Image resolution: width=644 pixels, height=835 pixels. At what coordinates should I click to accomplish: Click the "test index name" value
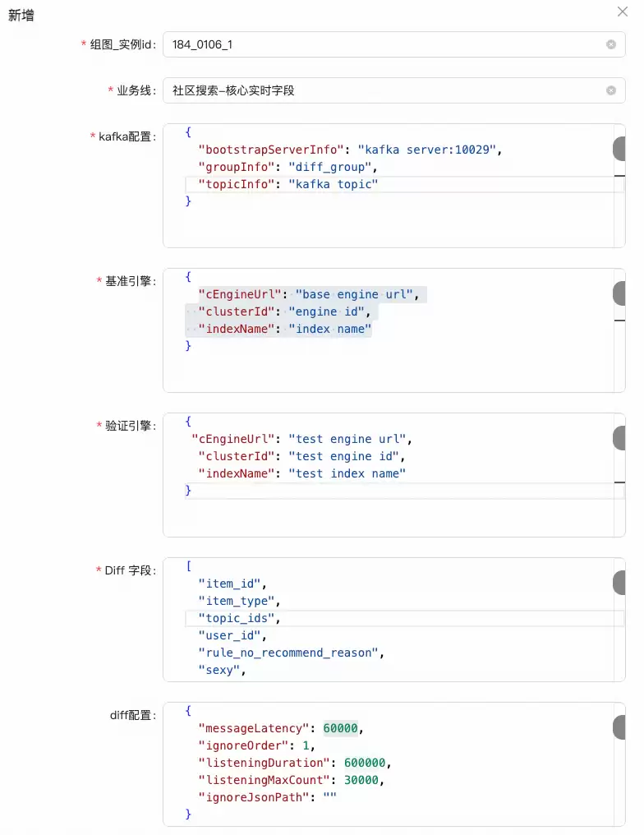(x=347, y=473)
